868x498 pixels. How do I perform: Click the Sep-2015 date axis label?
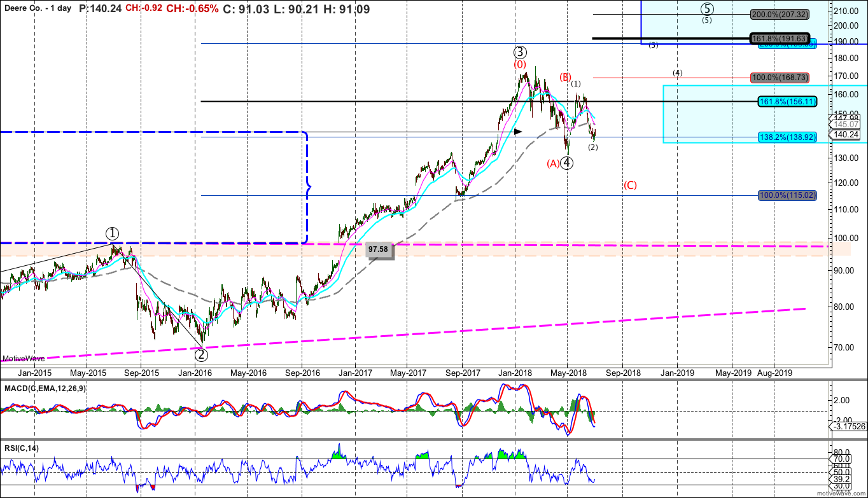[141, 373]
